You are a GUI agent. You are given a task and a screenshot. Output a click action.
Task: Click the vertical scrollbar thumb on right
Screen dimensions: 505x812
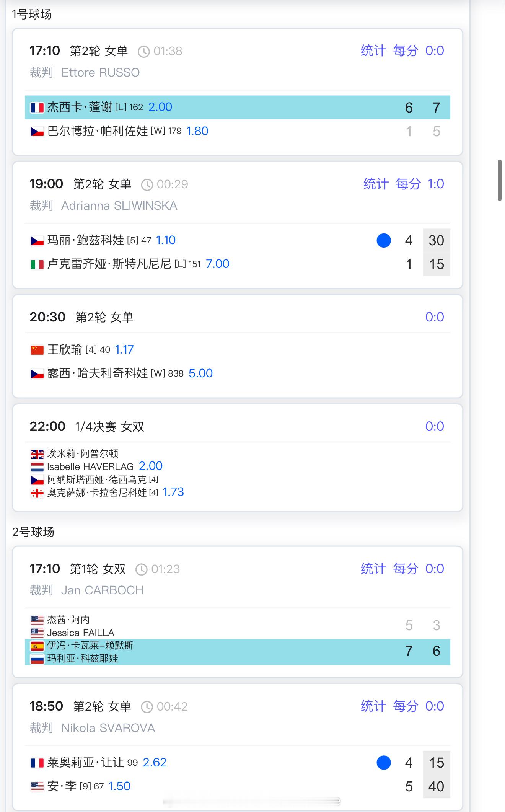500,180
